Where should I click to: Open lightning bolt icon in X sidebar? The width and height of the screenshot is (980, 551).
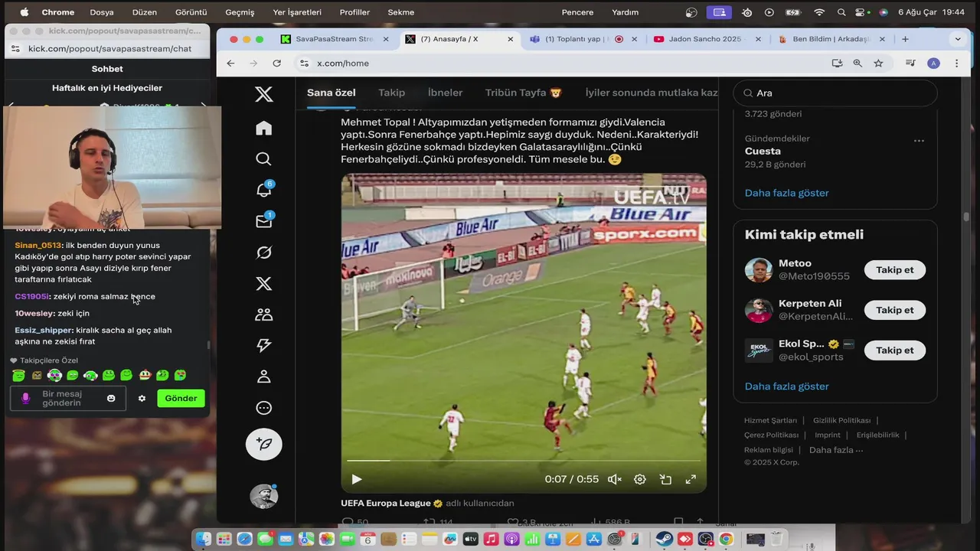(263, 346)
